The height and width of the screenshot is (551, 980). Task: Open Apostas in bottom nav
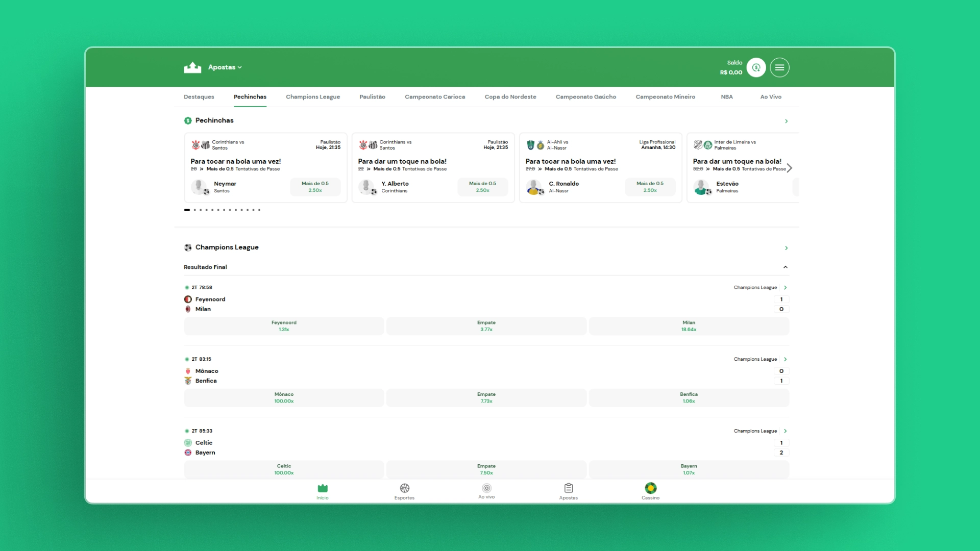coord(569,492)
